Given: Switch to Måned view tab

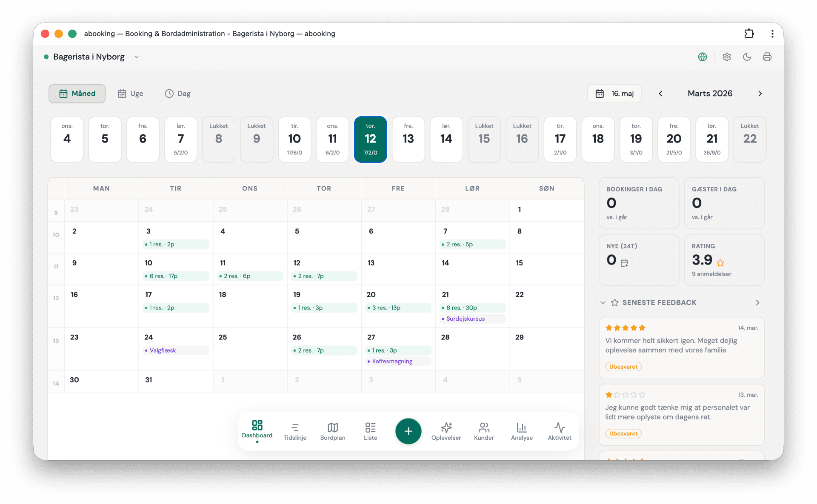Looking at the screenshot, I should (77, 94).
